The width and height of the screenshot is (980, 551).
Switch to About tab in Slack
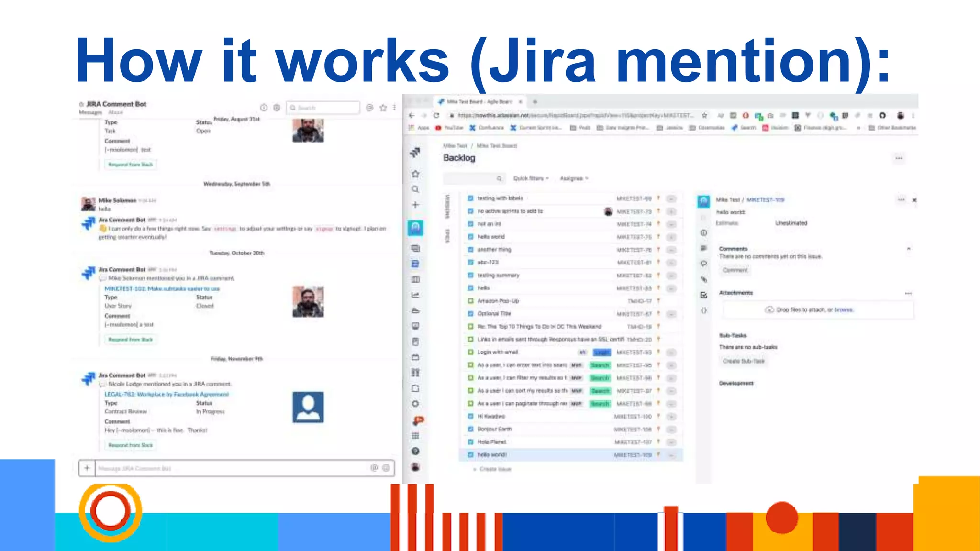pyautogui.click(x=115, y=112)
